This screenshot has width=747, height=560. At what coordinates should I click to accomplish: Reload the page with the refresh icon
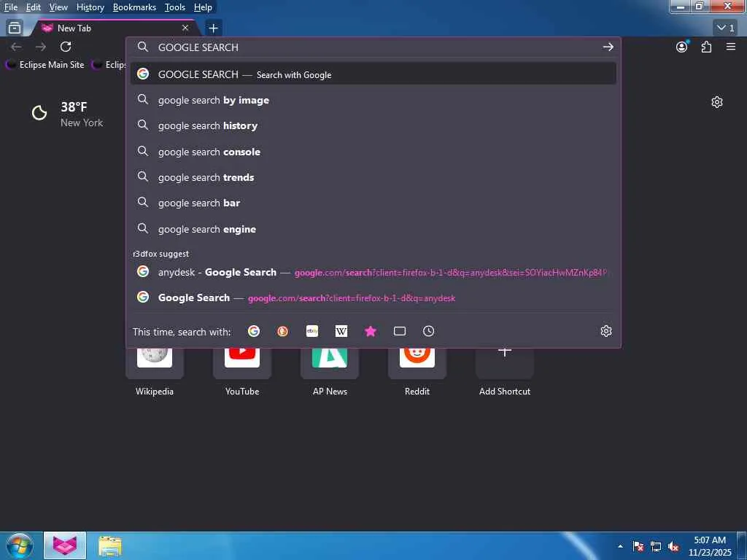(x=66, y=47)
